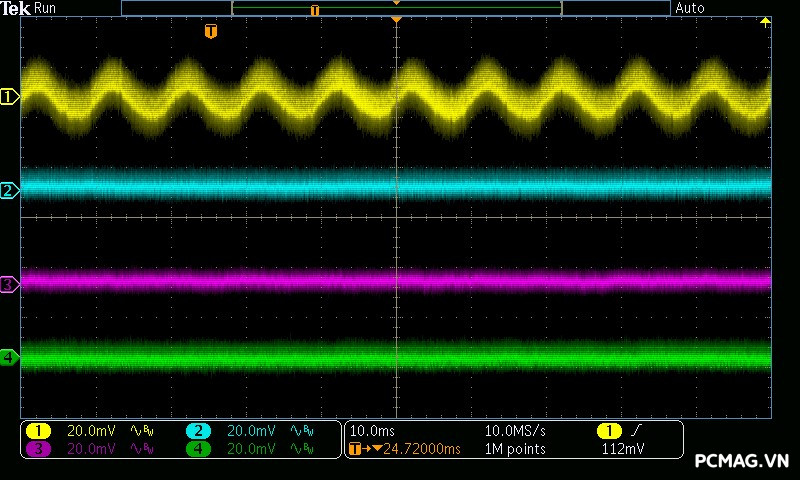Select the channel 4 badge in readout
This screenshot has height=480, width=800.
(198, 449)
